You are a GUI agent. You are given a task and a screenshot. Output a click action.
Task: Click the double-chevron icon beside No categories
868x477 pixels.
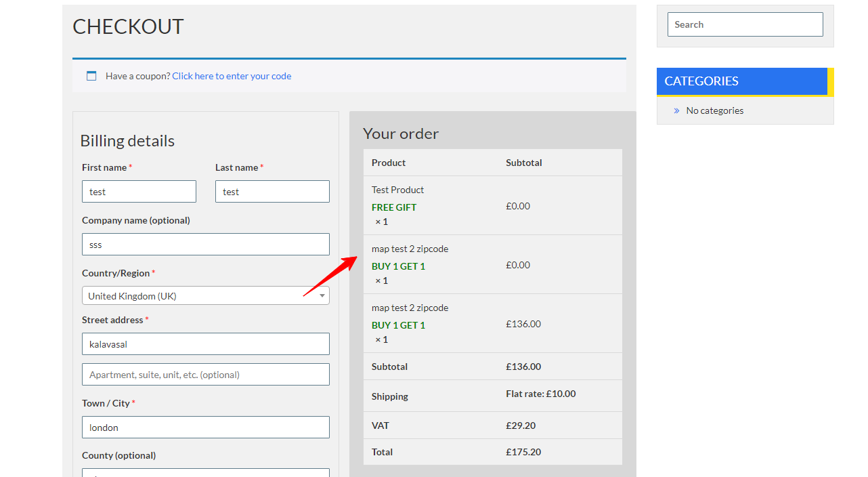(x=676, y=110)
